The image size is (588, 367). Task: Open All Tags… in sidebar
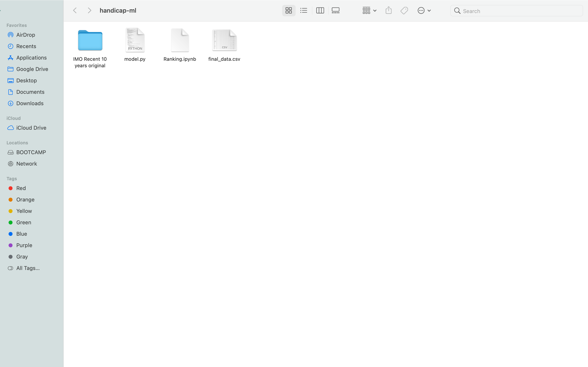tap(28, 268)
